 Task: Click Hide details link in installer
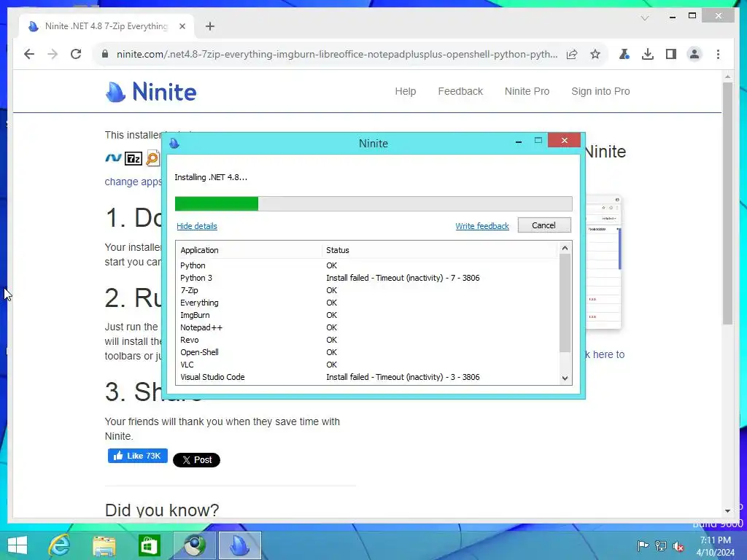tap(197, 226)
